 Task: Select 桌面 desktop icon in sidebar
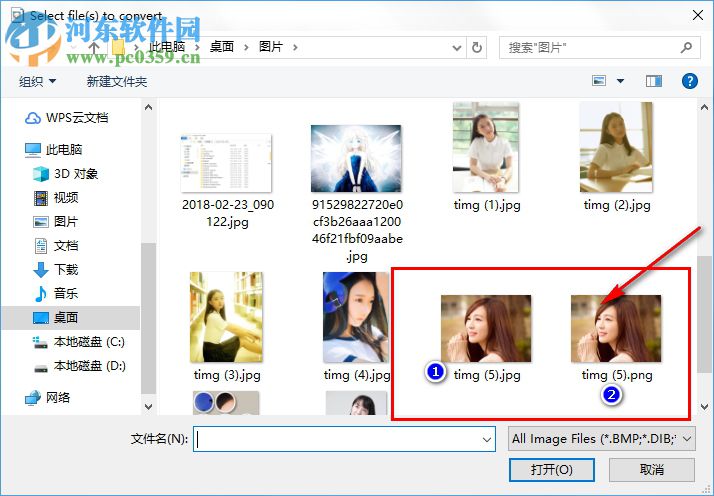coord(41,317)
